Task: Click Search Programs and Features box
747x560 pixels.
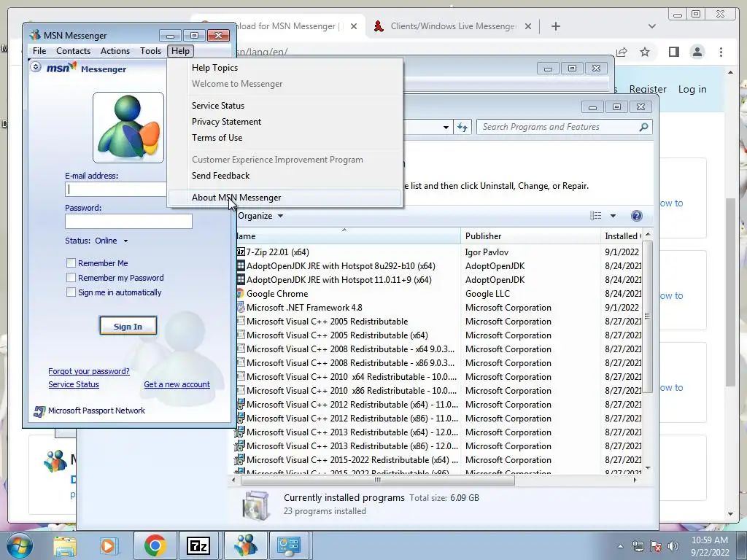Action: tap(565, 127)
